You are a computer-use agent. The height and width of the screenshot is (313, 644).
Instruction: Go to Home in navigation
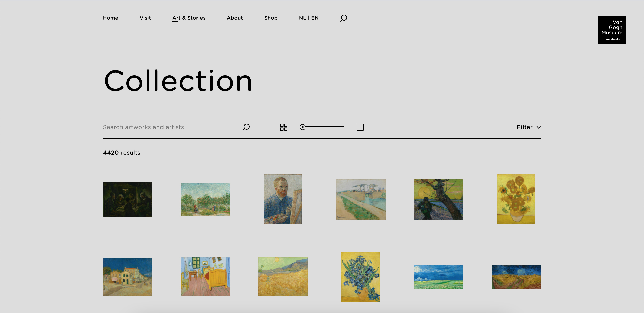pyautogui.click(x=111, y=18)
